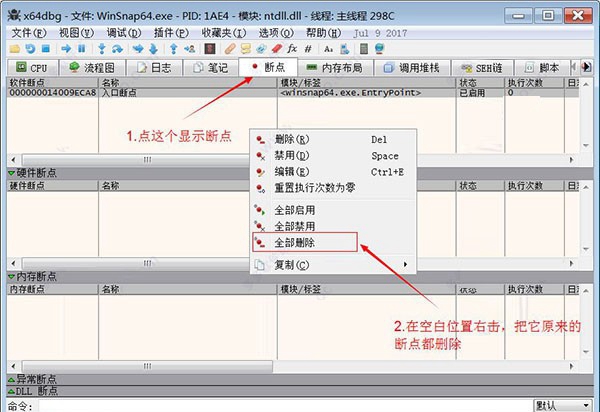Open the 文件(F) menu

pos(29,33)
